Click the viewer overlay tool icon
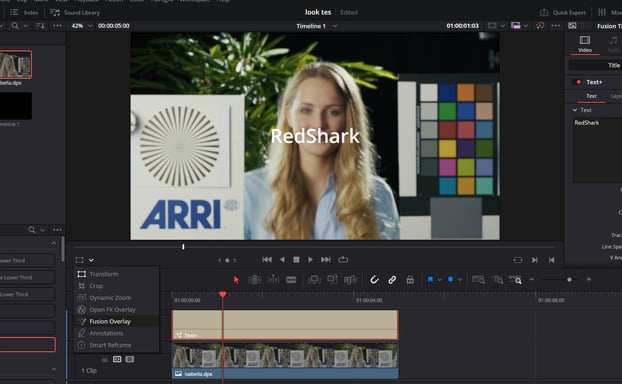The width and height of the screenshot is (622, 384). pos(80,260)
